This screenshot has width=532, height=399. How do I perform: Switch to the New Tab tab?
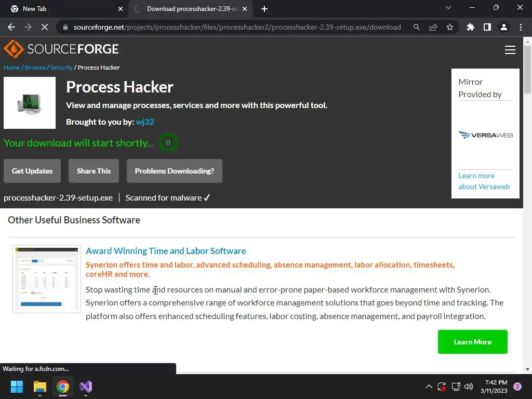pyautogui.click(x=64, y=9)
